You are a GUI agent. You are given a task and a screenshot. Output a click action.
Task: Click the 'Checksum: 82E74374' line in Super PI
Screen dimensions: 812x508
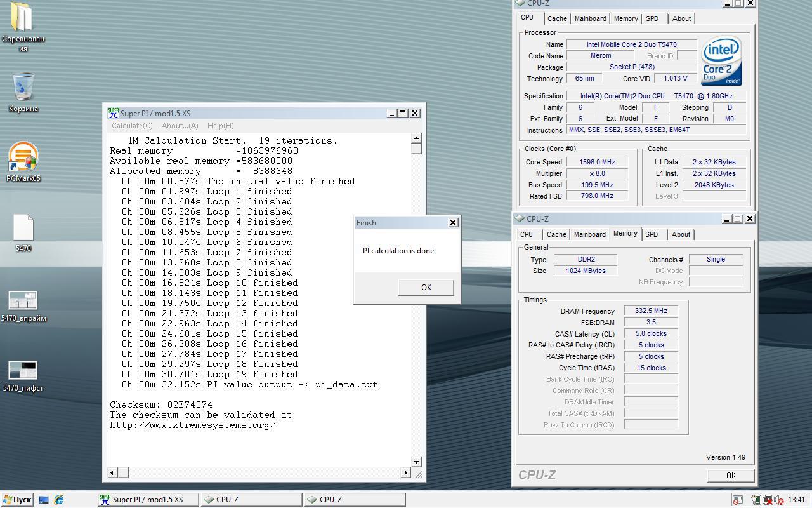point(161,404)
